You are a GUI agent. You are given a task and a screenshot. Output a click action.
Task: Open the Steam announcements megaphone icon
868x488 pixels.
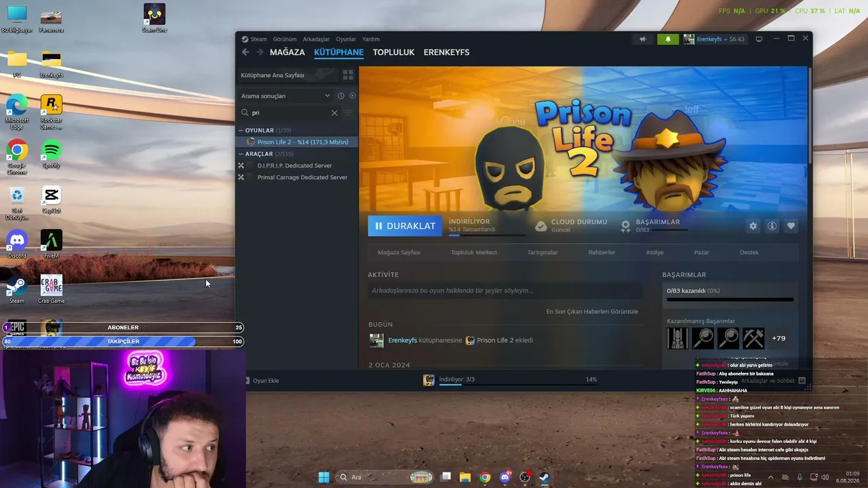pyautogui.click(x=643, y=39)
